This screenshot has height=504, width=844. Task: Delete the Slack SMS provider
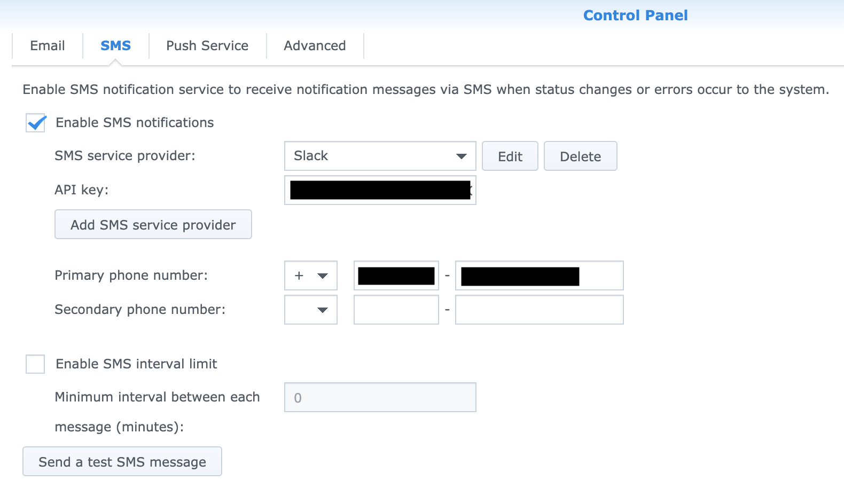(x=580, y=156)
